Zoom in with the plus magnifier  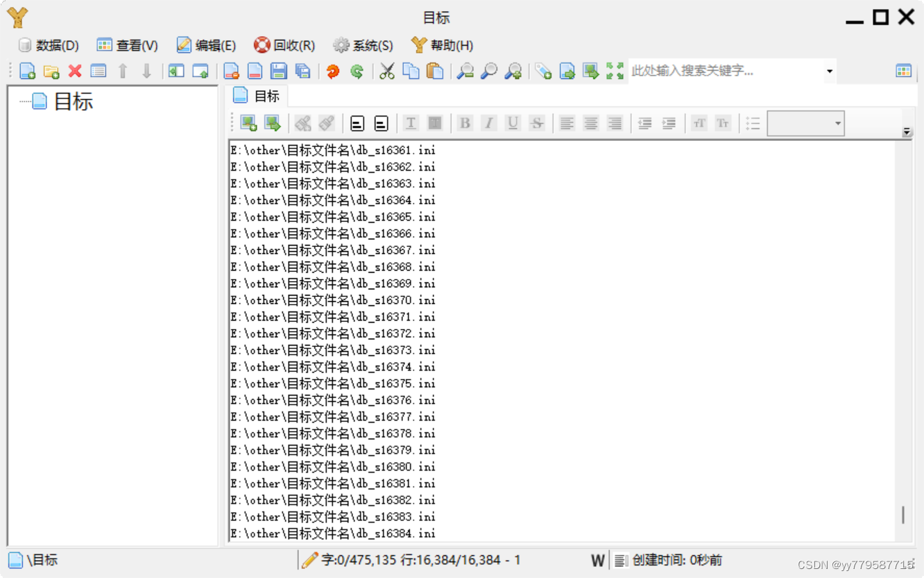point(513,71)
